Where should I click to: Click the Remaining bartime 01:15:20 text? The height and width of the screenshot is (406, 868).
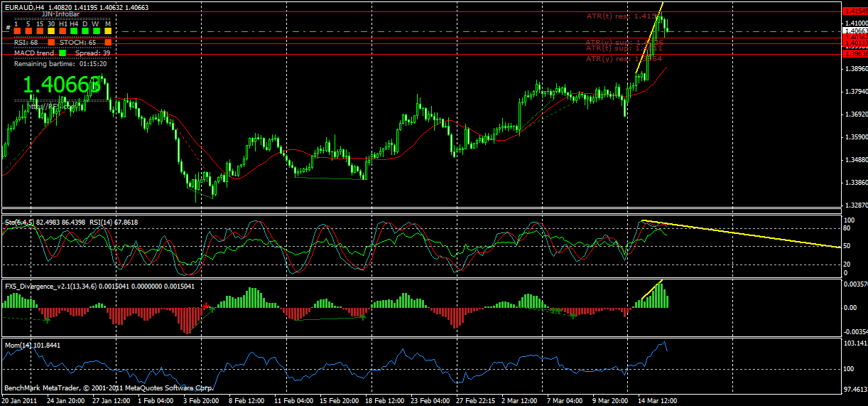point(60,64)
